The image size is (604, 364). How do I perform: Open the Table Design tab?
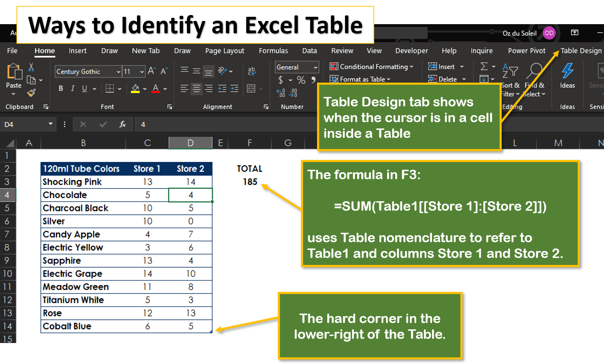click(x=580, y=50)
